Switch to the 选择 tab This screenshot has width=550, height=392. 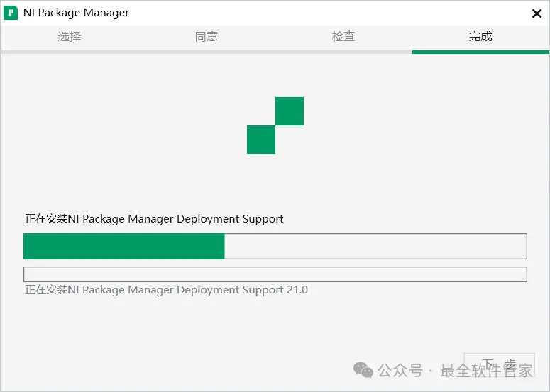click(x=69, y=37)
